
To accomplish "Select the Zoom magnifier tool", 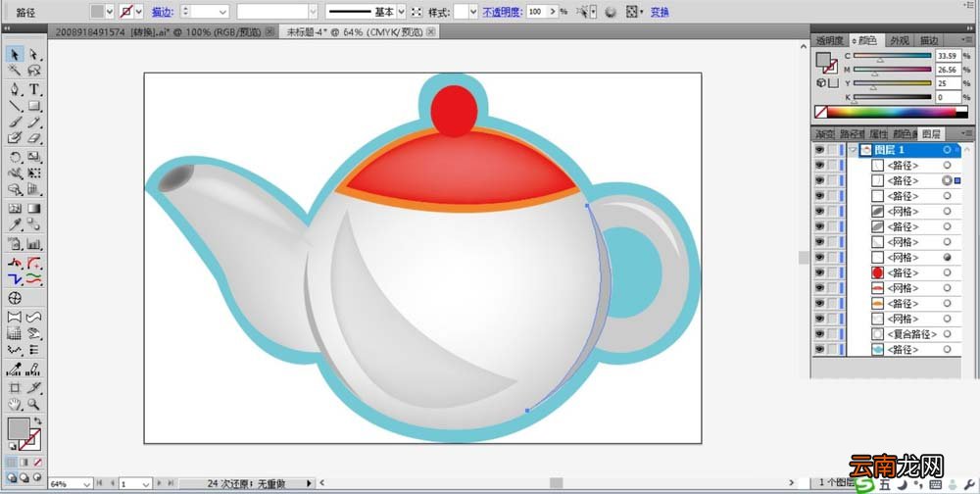I will click(33, 405).
